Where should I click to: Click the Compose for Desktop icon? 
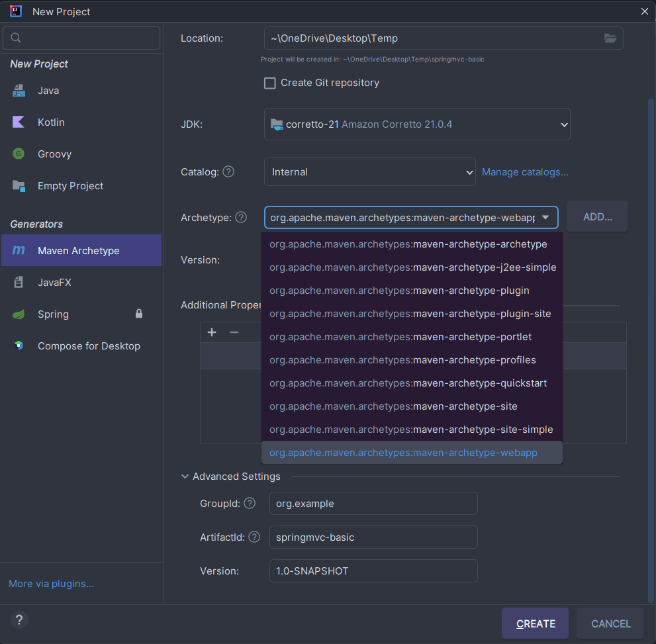pos(19,346)
